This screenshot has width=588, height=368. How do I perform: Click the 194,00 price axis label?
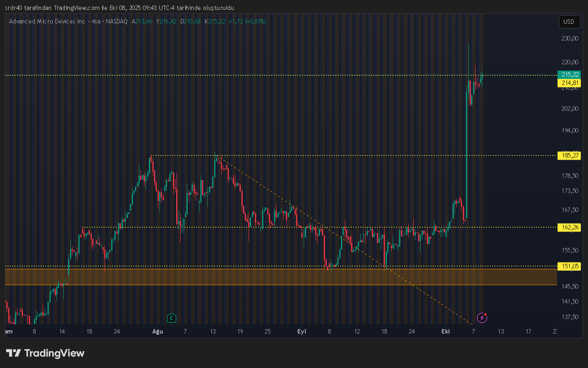(570, 131)
